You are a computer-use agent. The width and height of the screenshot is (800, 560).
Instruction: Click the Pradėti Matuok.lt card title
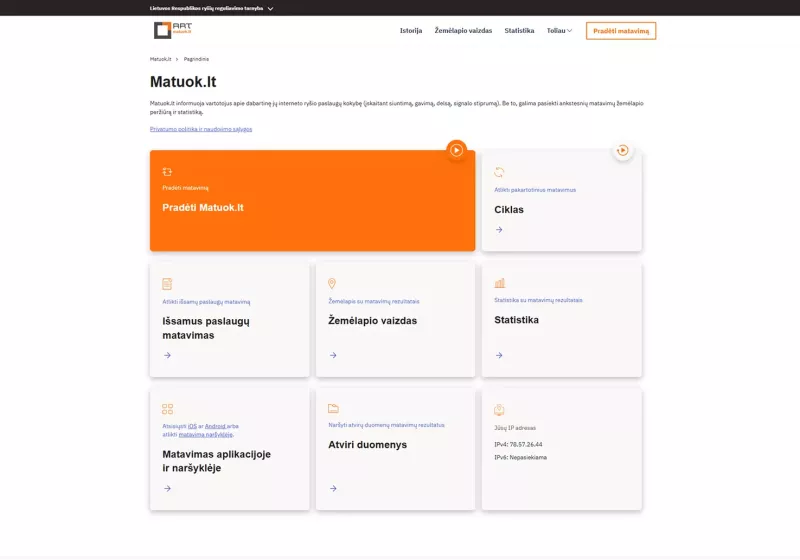point(203,208)
